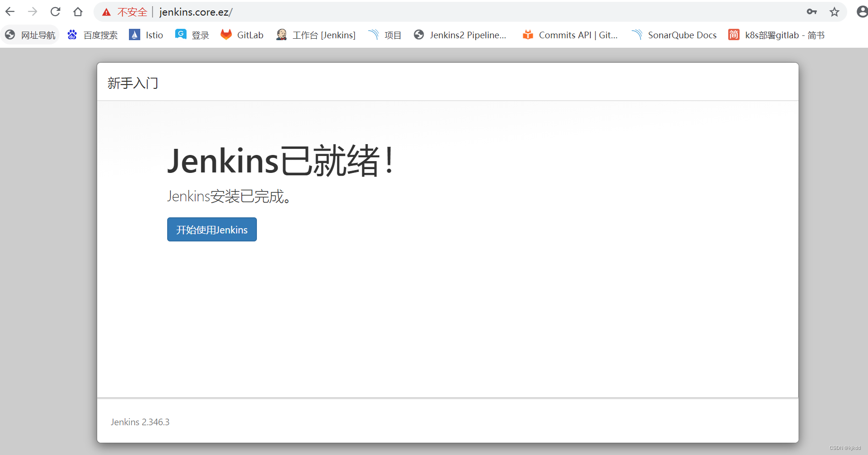The image size is (868, 455).
Task: Open the Istio bookmark
Action: 146,35
